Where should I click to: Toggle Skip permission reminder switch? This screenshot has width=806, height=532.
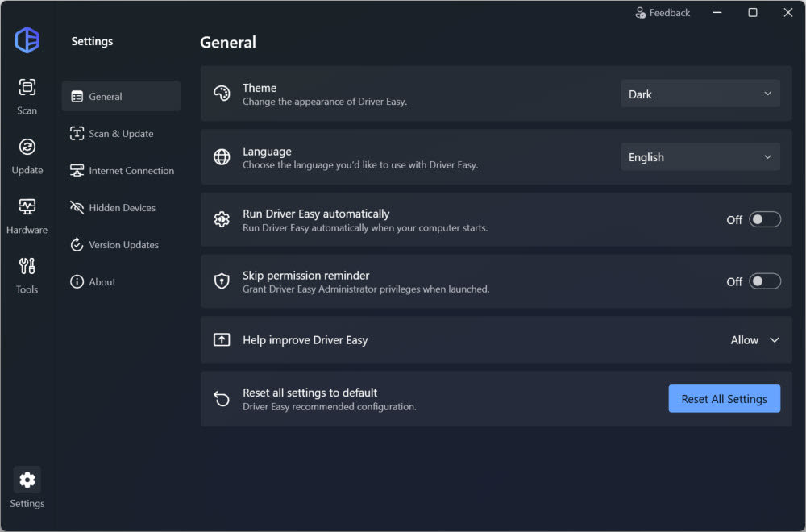click(x=765, y=281)
